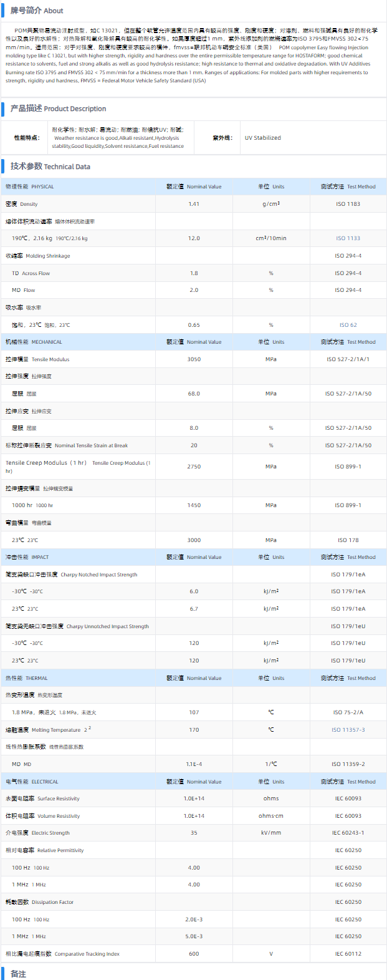Click the Tensile Modulus value 3050
This screenshot has height=980, width=387.
(x=194, y=359)
